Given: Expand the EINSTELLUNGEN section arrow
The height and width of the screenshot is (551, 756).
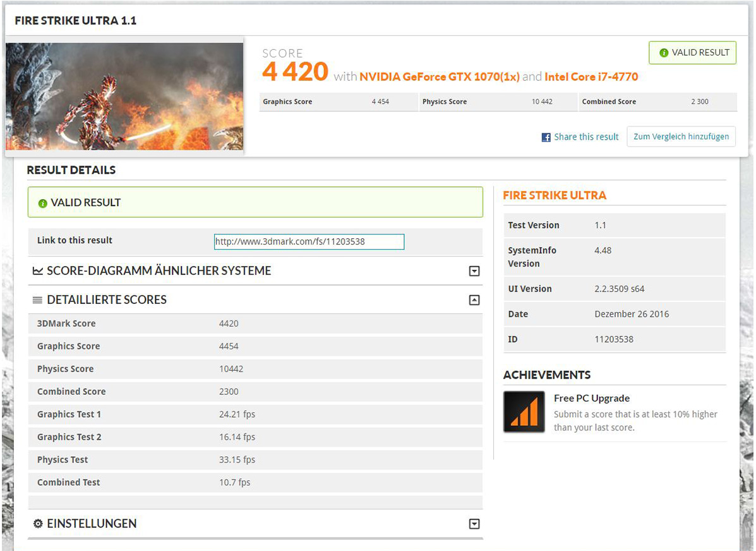Looking at the screenshot, I should 474,524.
